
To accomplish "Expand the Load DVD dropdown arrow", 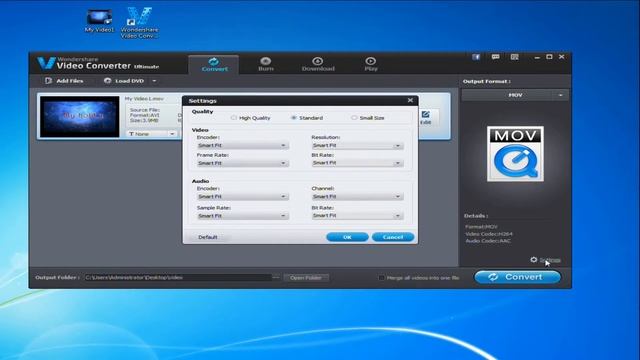I will (154, 81).
